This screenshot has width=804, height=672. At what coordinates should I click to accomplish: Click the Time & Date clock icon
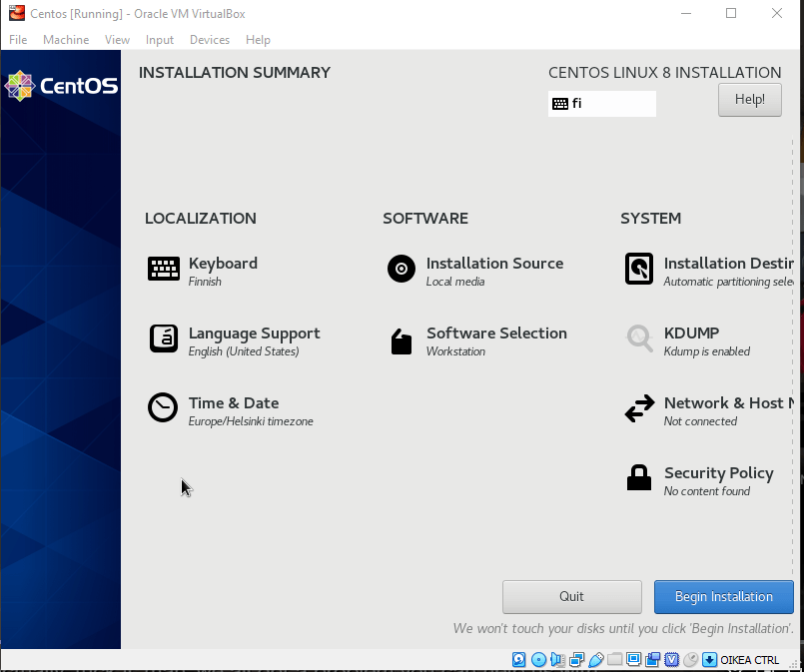point(163,408)
